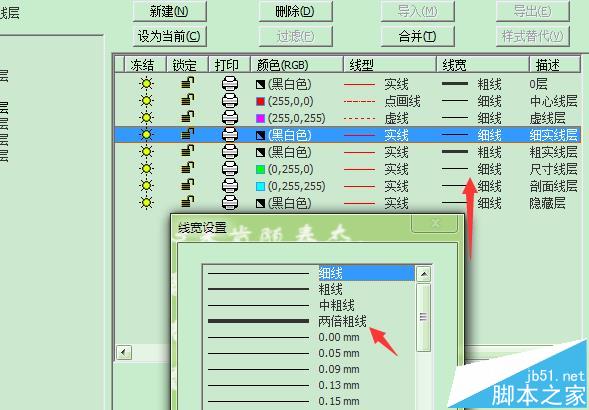
Task: Click the 导出(E) button
Action: (533, 11)
